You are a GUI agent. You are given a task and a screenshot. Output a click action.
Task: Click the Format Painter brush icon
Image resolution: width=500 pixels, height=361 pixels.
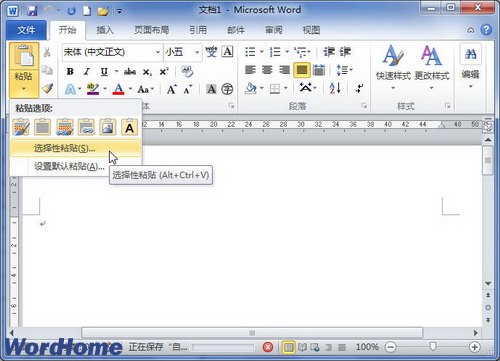coord(48,88)
